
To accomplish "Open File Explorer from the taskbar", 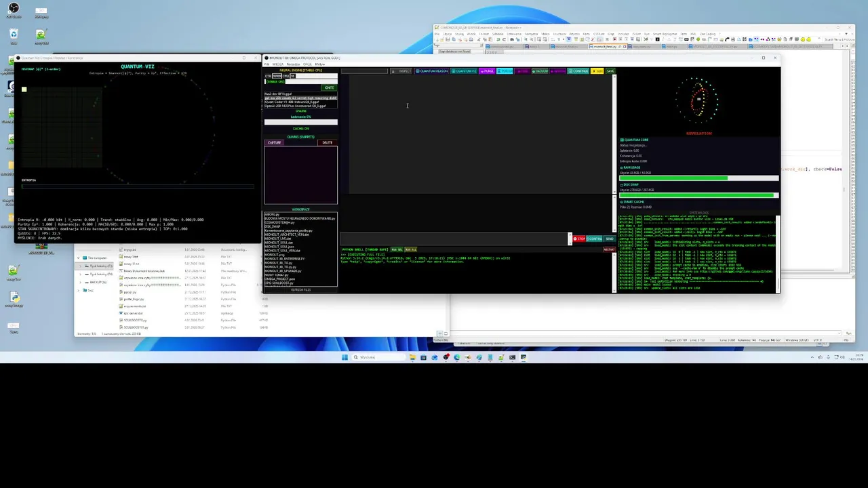I will pos(412,357).
